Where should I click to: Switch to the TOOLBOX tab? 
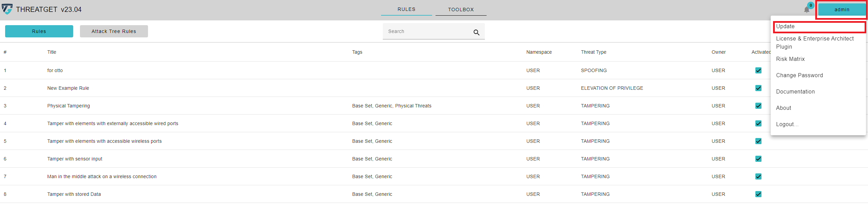click(x=461, y=10)
